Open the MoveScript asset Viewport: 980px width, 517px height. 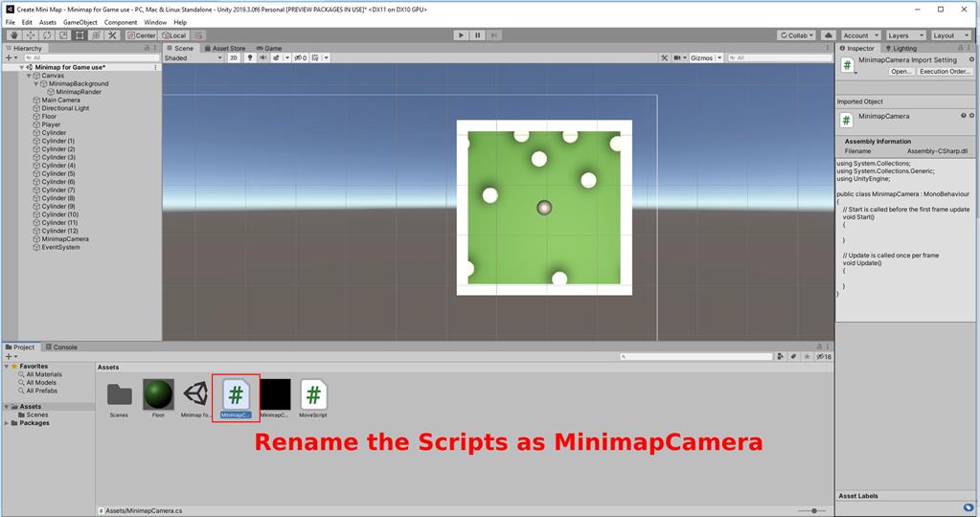313,398
